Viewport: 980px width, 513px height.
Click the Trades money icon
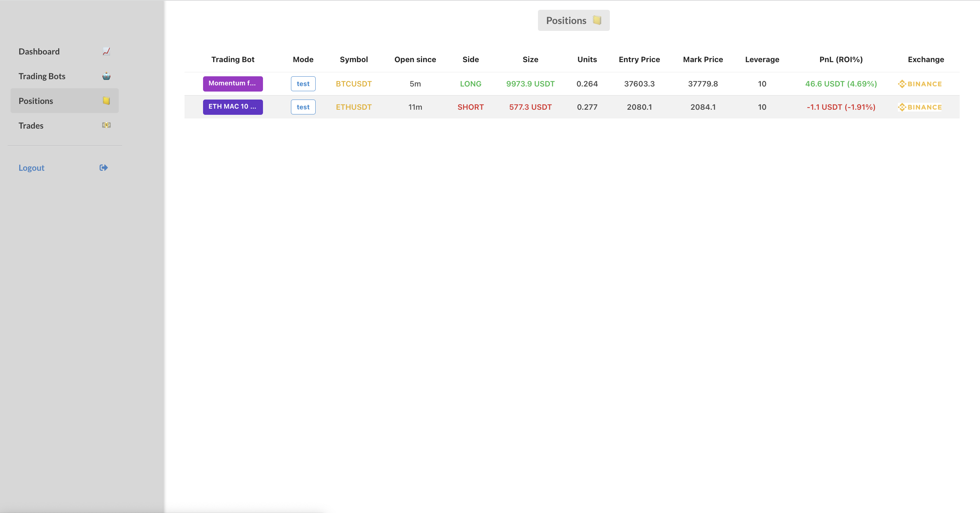pos(106,125)
